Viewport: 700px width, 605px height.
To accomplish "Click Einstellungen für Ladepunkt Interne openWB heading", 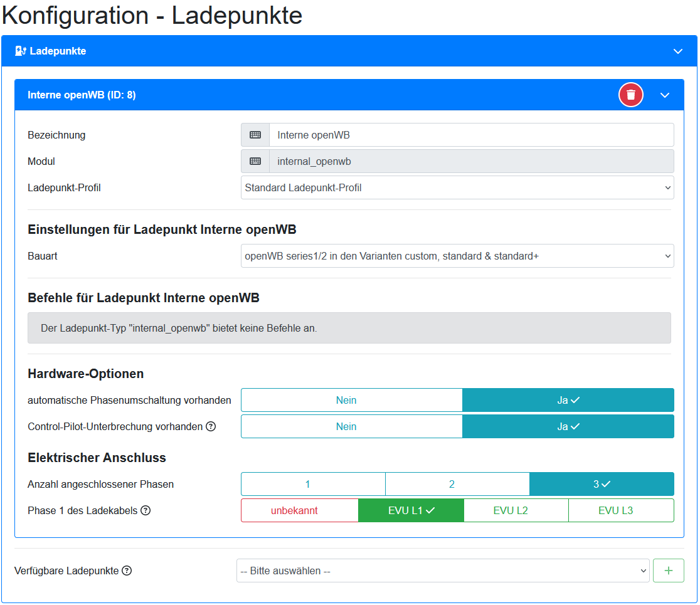I will click(162, 229).
